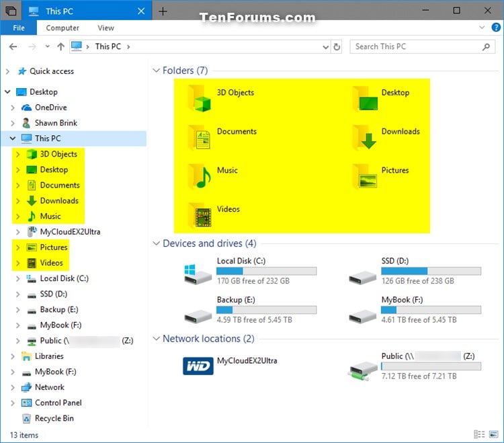Select Control Panel in navigation pane

point(58,403)
